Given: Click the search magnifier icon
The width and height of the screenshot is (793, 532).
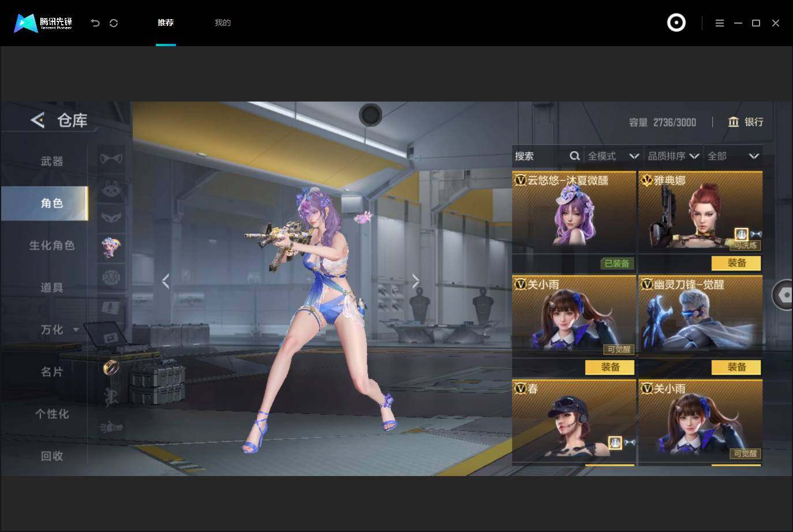Looking at the screenshot, I should pos(574,156).
